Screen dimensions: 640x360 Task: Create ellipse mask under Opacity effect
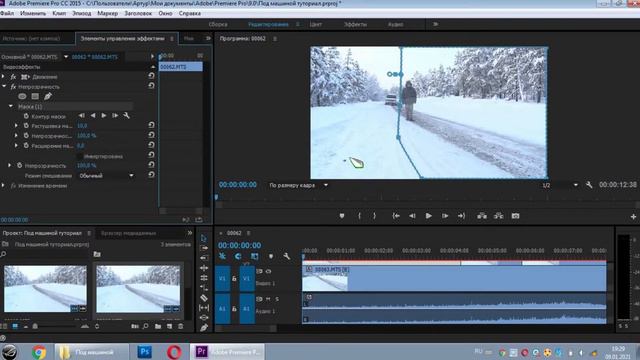[22, 96]
